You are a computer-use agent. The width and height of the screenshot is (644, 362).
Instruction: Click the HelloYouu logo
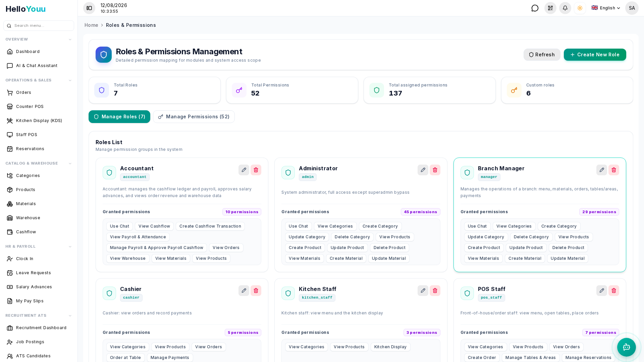tap(25, 9)
